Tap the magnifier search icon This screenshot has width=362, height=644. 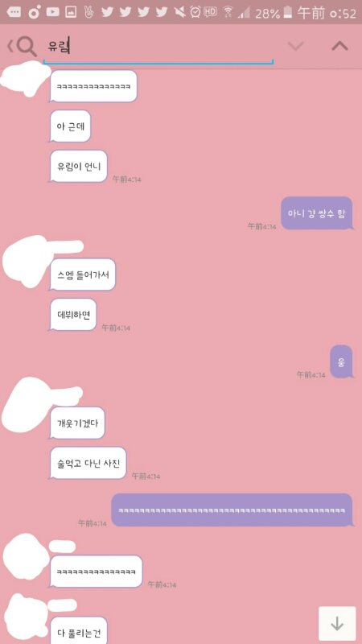[x=27, y=47]
